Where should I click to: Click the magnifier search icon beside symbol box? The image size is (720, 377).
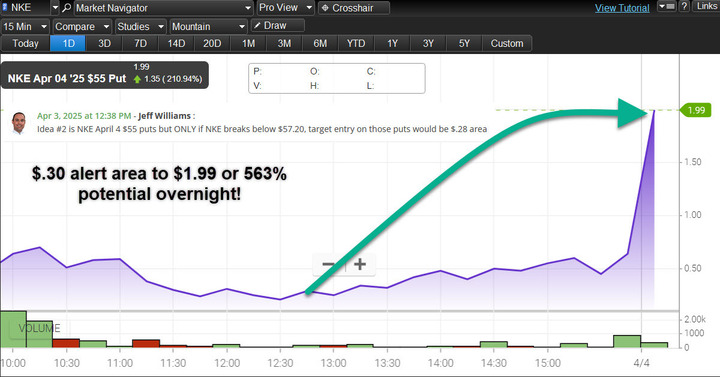67,8
